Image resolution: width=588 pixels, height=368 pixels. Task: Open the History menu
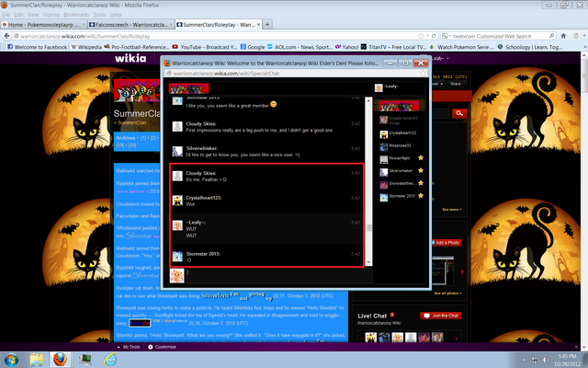(x=51, y=15)
